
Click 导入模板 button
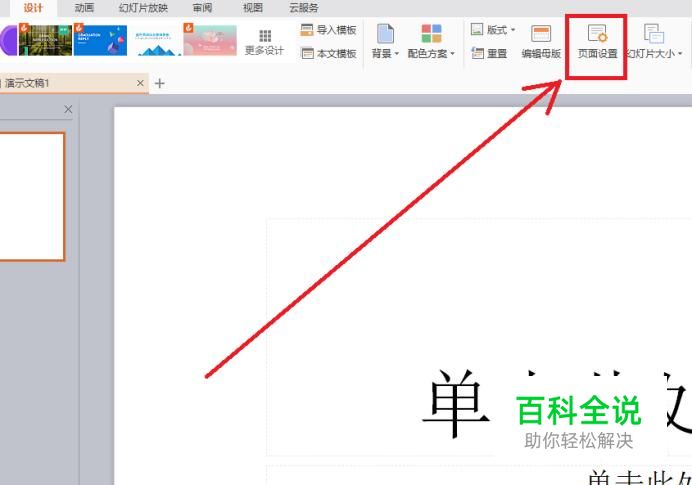point(328,30)
